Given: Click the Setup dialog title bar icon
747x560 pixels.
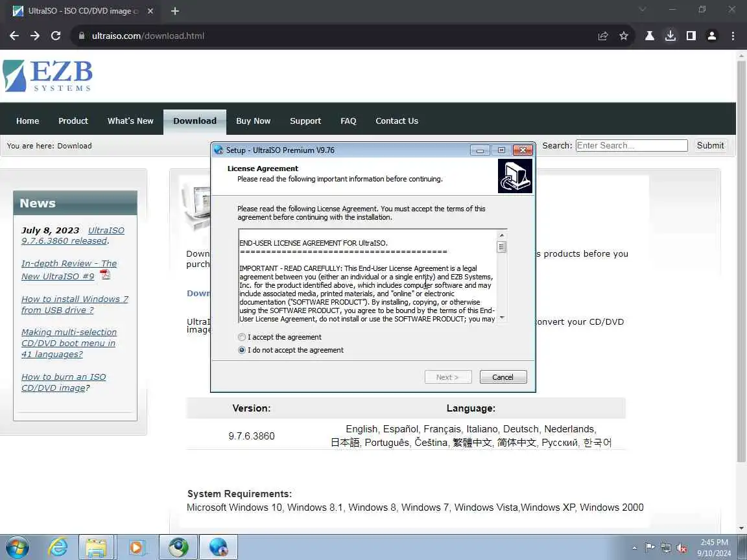Looking at the screenshot, I should 219,150.
